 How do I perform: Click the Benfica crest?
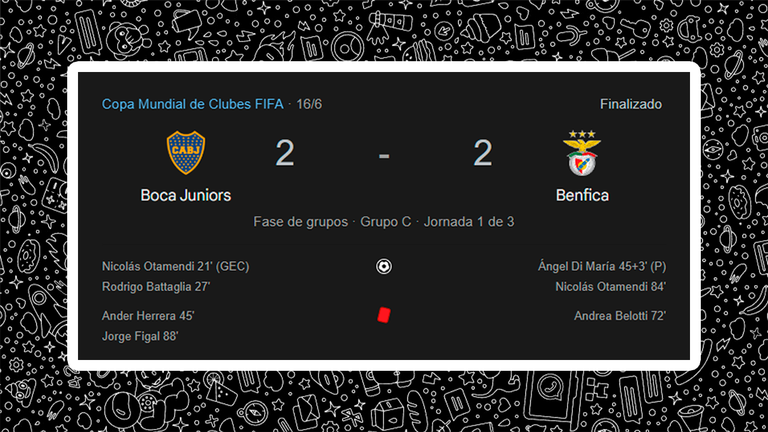coord(582,153)
